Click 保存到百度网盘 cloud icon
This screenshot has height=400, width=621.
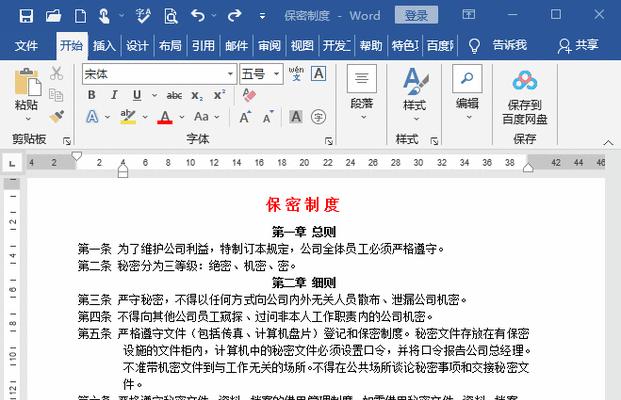[525, 97]
